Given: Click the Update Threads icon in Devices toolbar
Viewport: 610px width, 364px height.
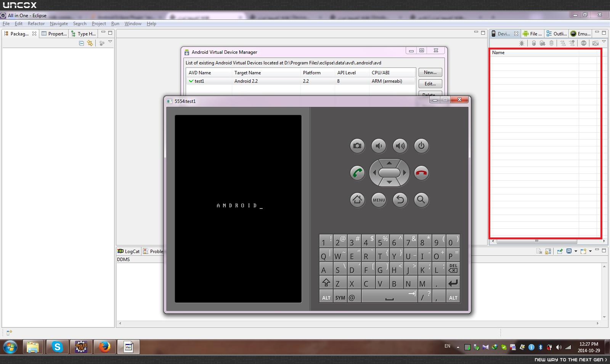Looking at the screenshot, I should click(x=563, y=43).
